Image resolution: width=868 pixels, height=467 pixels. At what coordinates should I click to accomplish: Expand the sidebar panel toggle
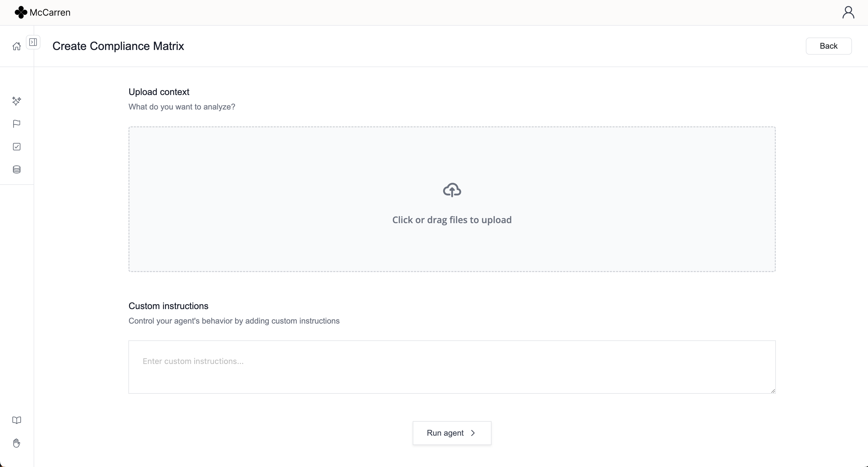tap(33, 42)
